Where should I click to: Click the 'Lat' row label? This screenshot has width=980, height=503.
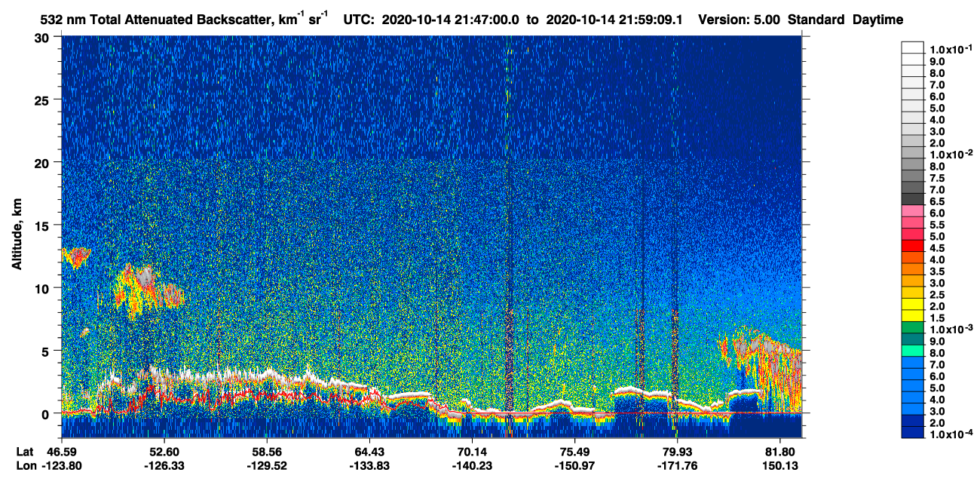coord(25,452)
